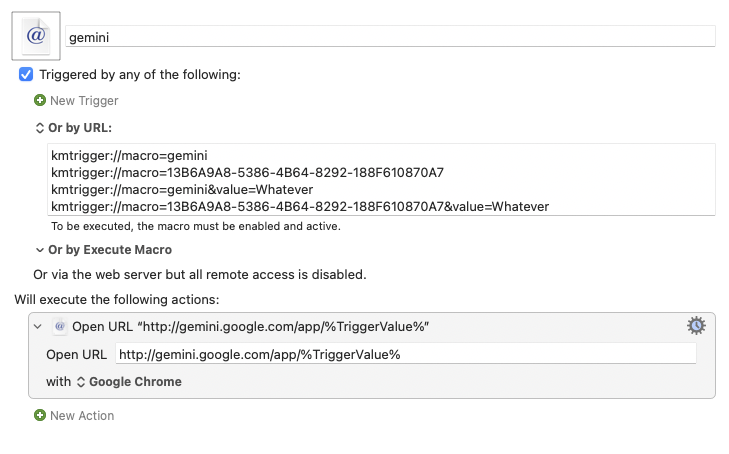Open the action's gear menu

tap(696, 325)
